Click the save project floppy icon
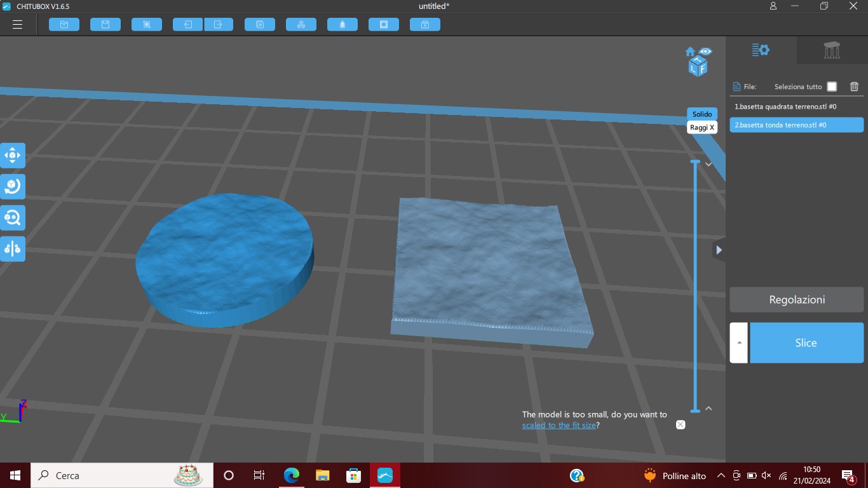 pyautogui.click(x=105, y=25)
